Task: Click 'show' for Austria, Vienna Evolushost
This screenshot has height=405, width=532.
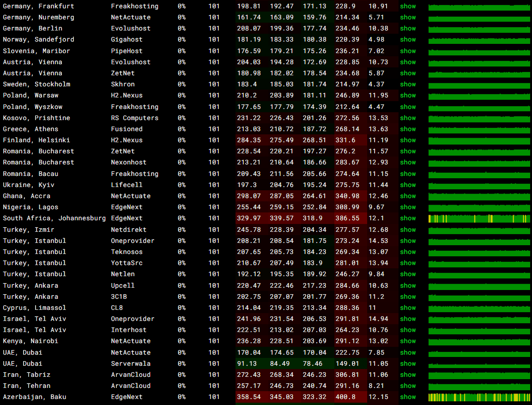Action: (x=408, y=62)
